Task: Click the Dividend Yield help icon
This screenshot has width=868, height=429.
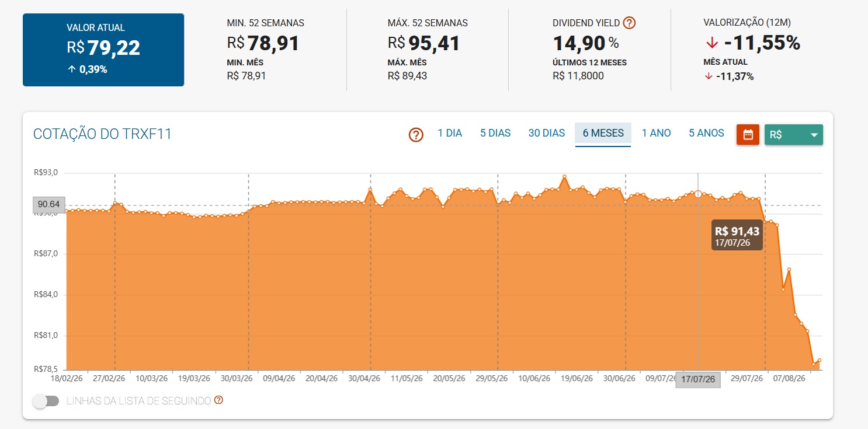Action: tap(629, 23)
